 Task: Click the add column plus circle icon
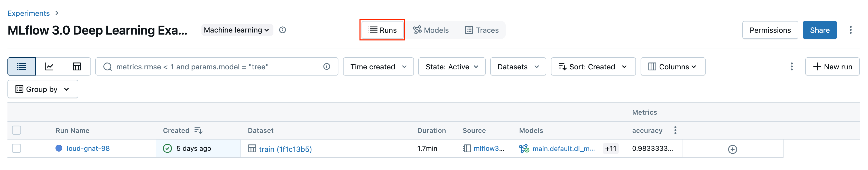point(732,149)
